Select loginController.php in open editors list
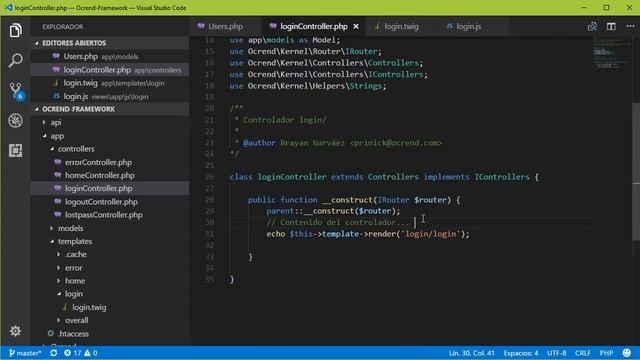Viewport: 640px width, 360px height. click(110, 70)
